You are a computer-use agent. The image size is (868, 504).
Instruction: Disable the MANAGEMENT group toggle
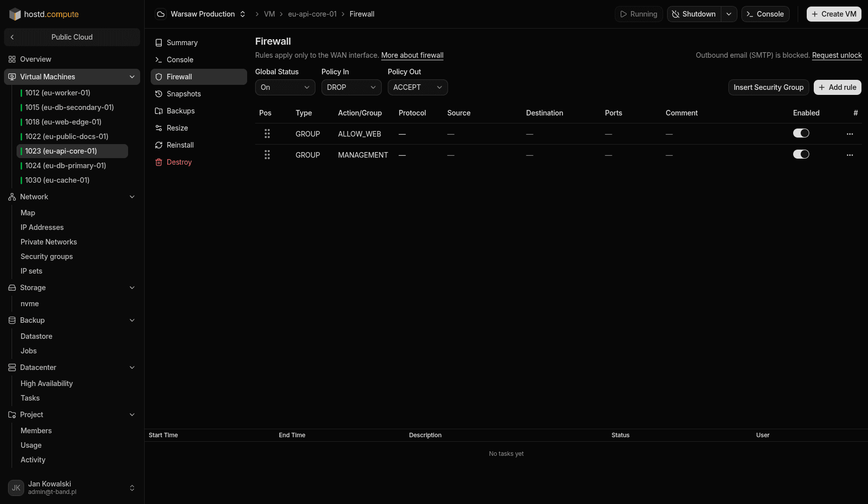pyautogui.click(x=801, y=154)
